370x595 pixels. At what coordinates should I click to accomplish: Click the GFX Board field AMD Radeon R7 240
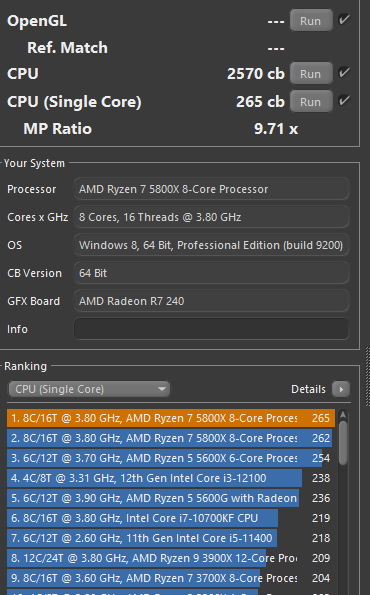211,301
